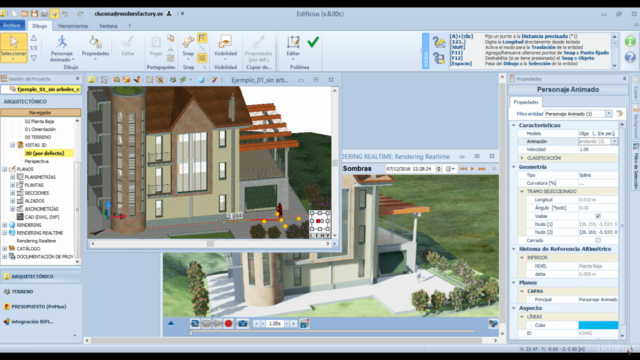This screenshot has width=640, height=360.
Task: Toggle the Cerrado checkbox
Action: (x=598, y=240)
